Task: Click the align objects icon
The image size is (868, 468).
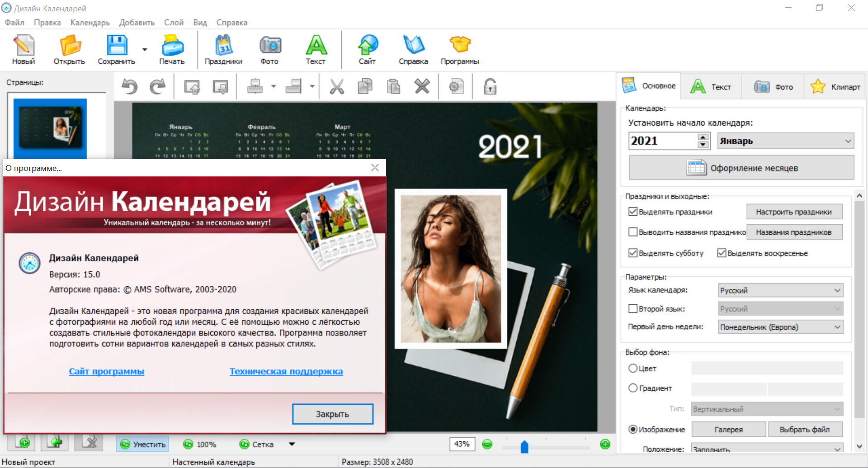Action: pos(255,86)
